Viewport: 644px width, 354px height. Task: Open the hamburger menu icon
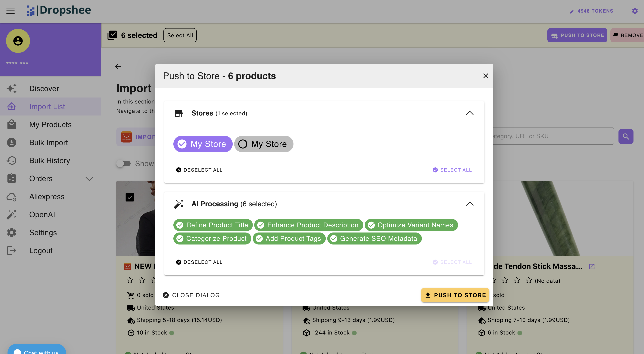[11, 11]
